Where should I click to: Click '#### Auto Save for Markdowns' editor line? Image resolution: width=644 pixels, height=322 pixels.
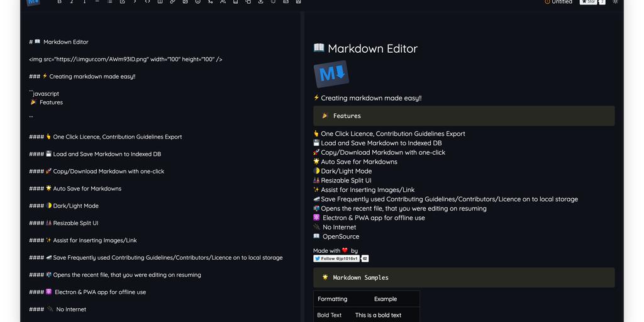point(75,189)
